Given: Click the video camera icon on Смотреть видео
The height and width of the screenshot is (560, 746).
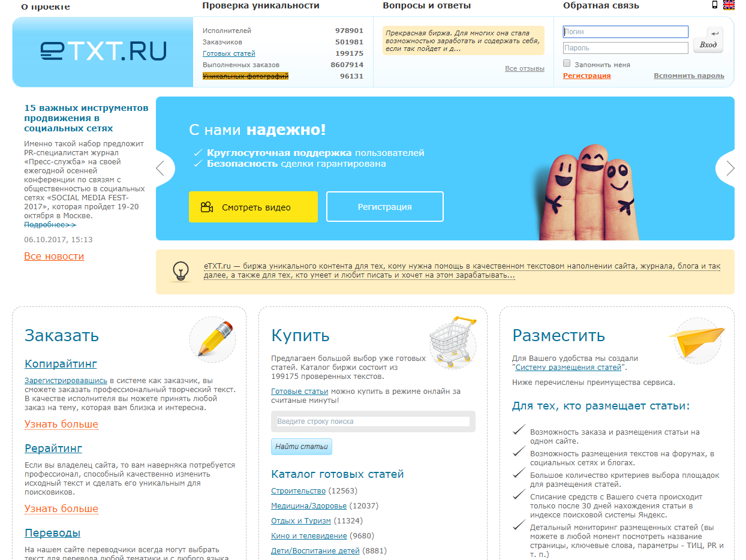Looking at the screenshot, I should tap(206, 206).
